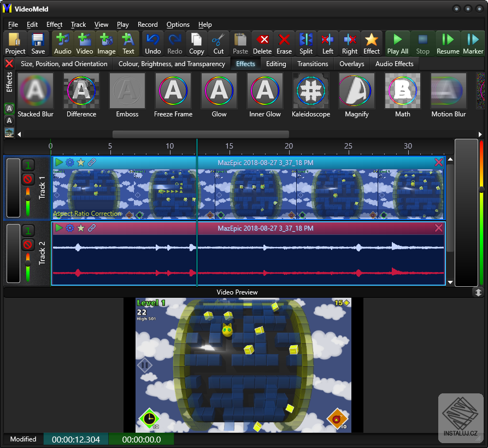This screenshot has height=448, width=488.
Task: Open the Options menu
Action: coord(178,25)
